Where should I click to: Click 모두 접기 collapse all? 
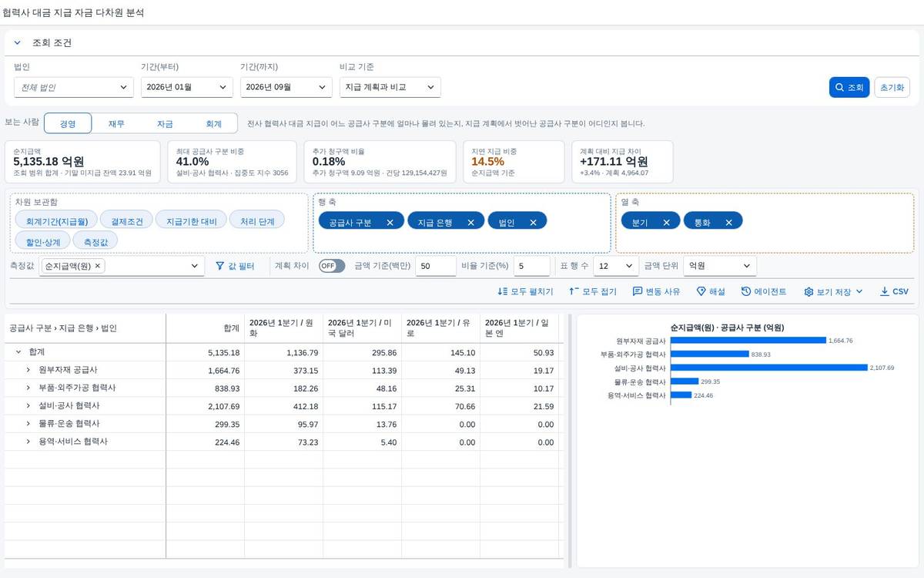coord(593,292)
